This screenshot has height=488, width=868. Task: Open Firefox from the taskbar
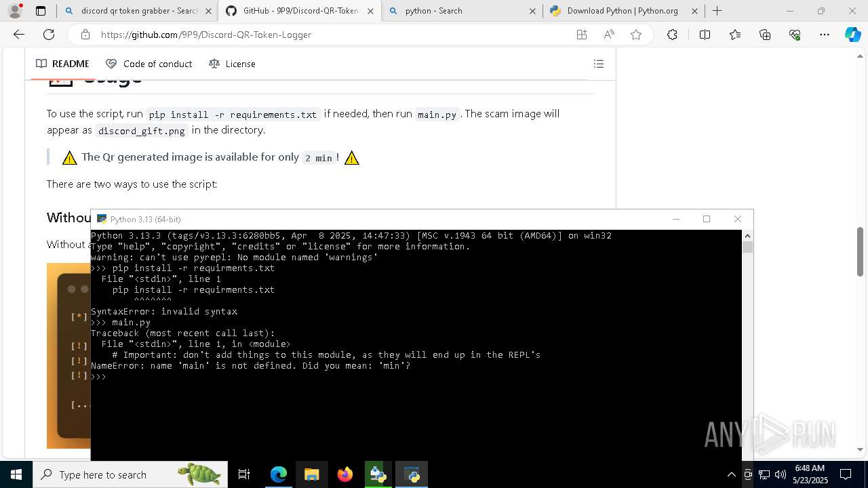pyautogui.click(x=345, y=474)
